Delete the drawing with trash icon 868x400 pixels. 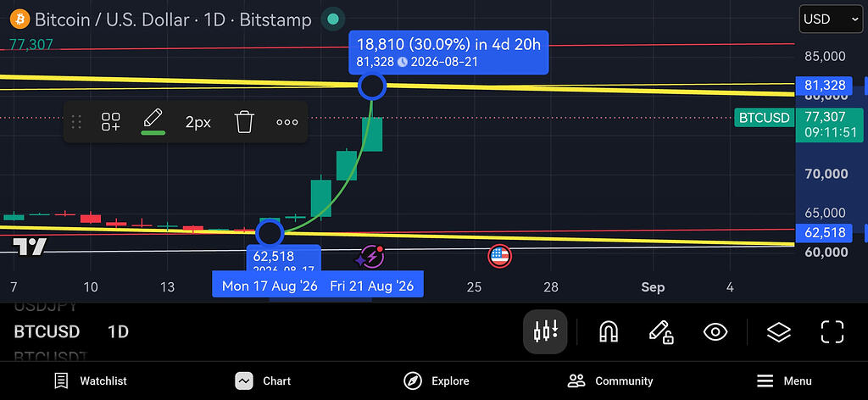[x=244, y=122]
